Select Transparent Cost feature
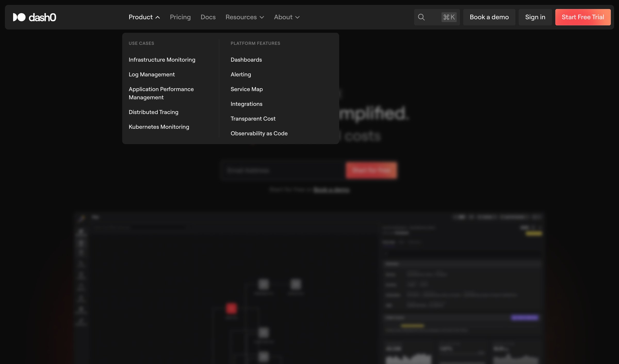Screen dimensions: 619x364 tap(253, 118)
